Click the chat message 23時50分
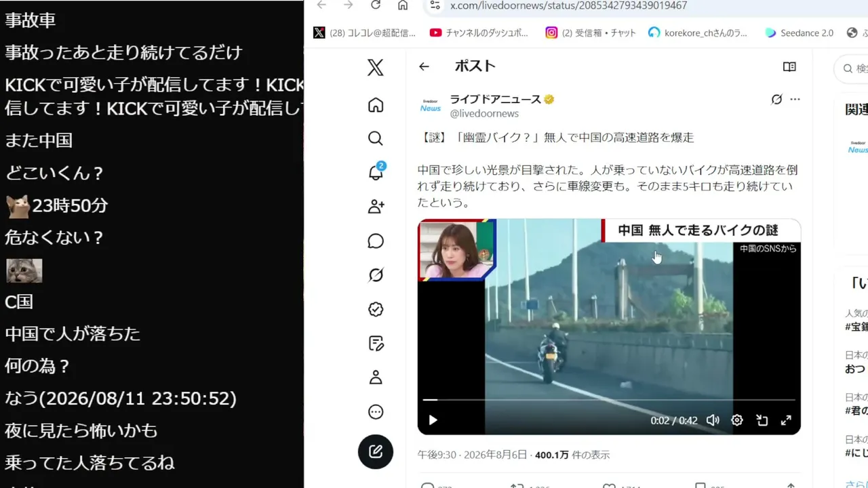Image resolution: width=868 pixels, height=488 pixels. point(70,205)
